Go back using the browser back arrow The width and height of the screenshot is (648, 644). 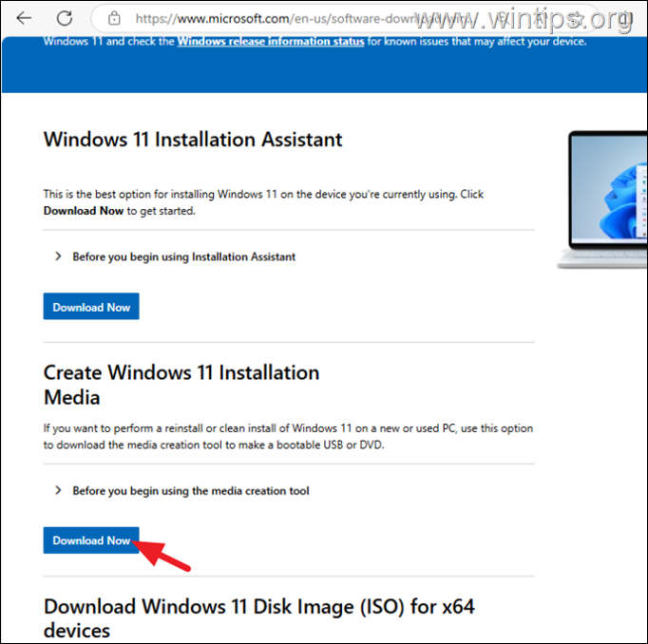point(24,18)
